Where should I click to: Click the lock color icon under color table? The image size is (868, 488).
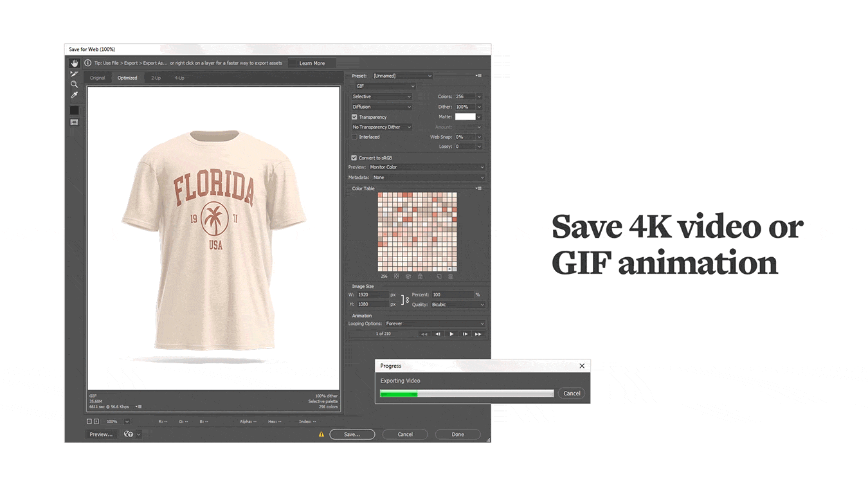420,276
